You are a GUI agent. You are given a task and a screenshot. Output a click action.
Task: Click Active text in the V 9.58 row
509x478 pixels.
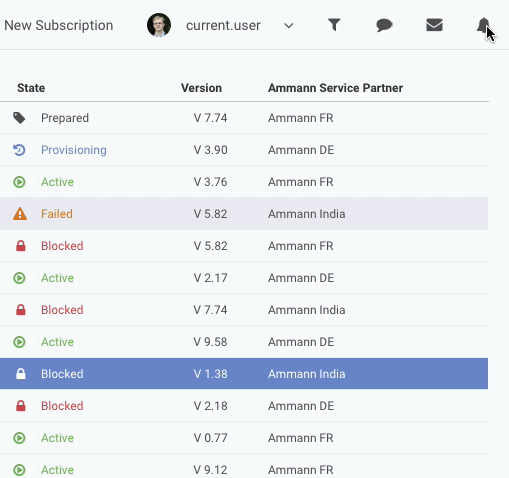(57, 342)
